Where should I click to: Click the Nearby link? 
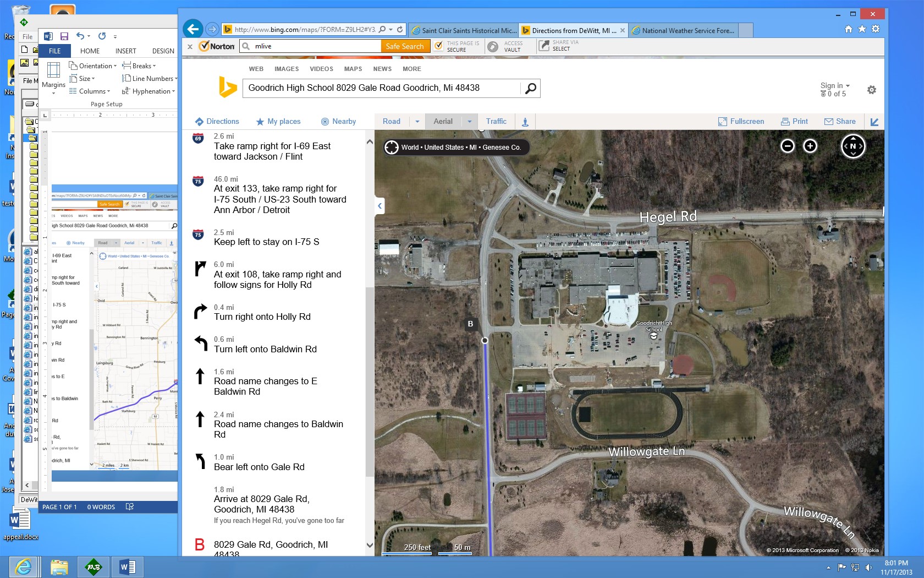[338, 122]
